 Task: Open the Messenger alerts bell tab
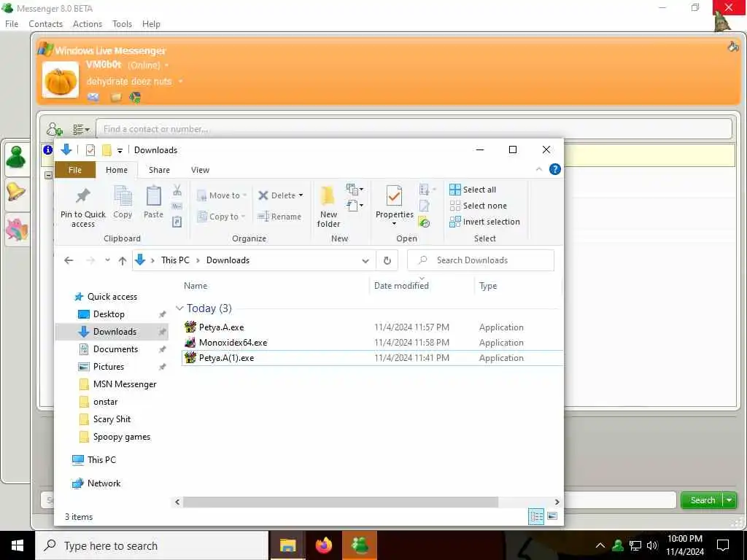(x=16, y=192)
